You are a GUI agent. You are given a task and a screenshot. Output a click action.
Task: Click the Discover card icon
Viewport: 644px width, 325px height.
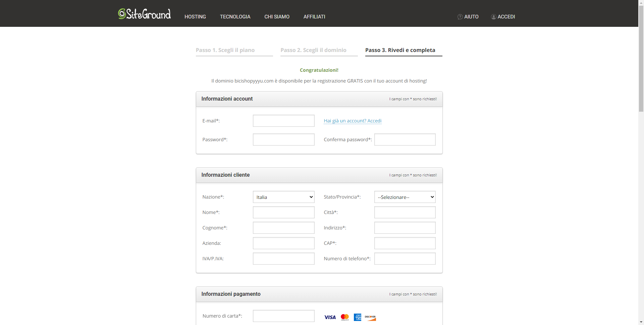(370, 317)
